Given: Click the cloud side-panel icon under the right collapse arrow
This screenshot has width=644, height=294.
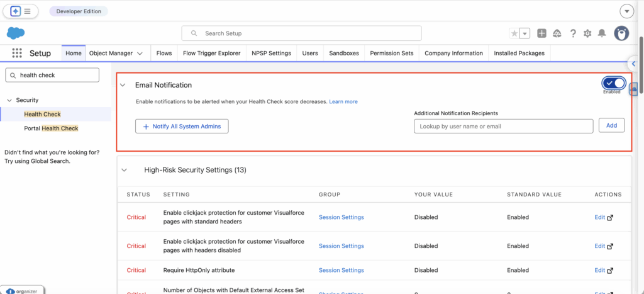Looking at the screenshot, I should coord(633,88).
